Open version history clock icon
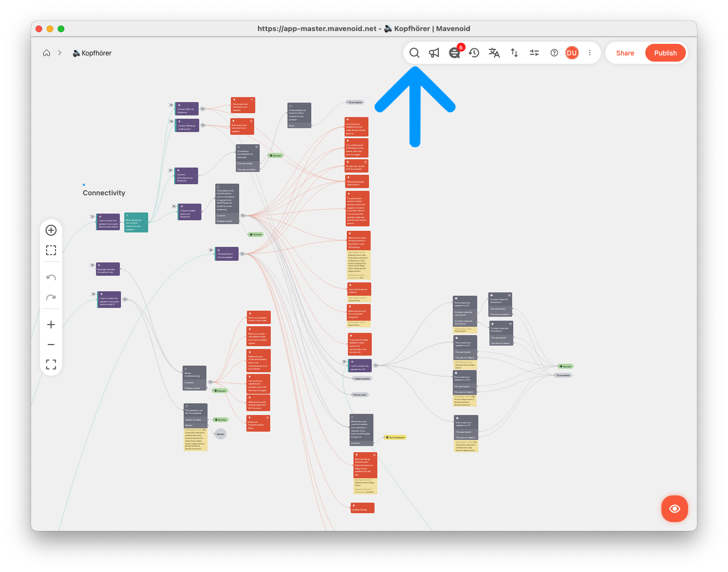The height and width of the screenshot is (572, 728). (x=474, y=53)
